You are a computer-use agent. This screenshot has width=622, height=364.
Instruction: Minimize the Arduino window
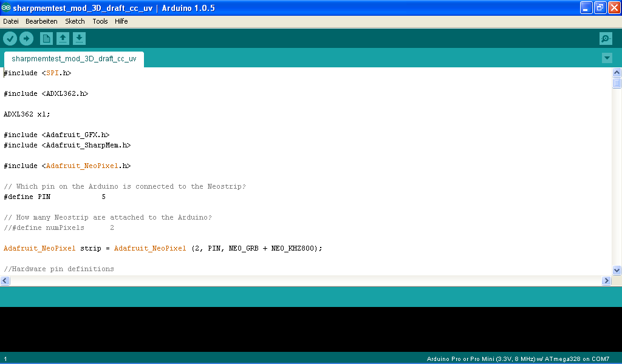pos(586,7)
